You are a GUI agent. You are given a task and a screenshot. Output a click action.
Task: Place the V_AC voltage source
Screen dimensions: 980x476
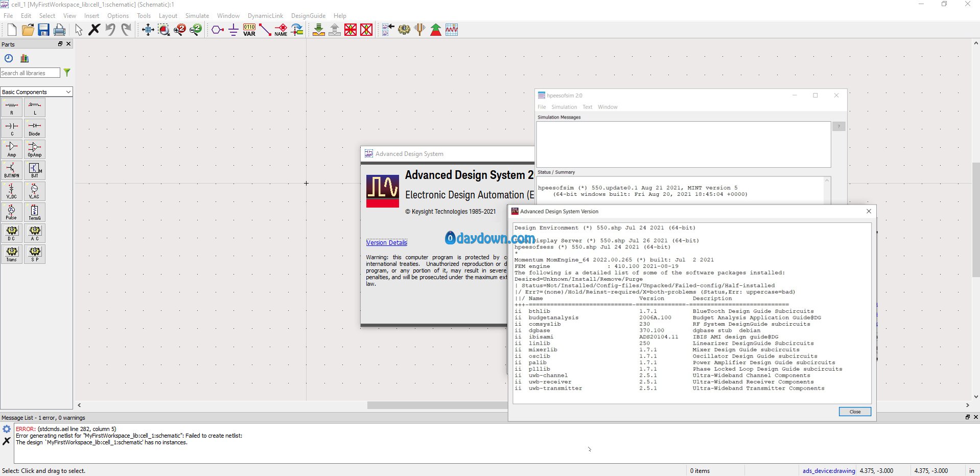35,191
